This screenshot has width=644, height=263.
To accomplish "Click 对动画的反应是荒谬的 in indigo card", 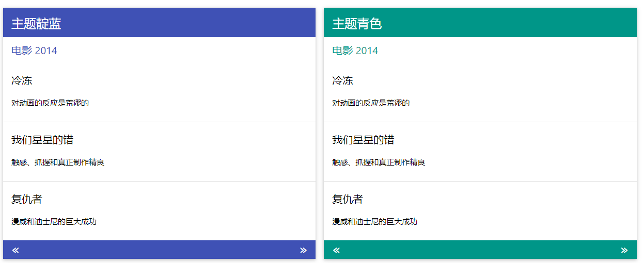I will click(50, 103).
